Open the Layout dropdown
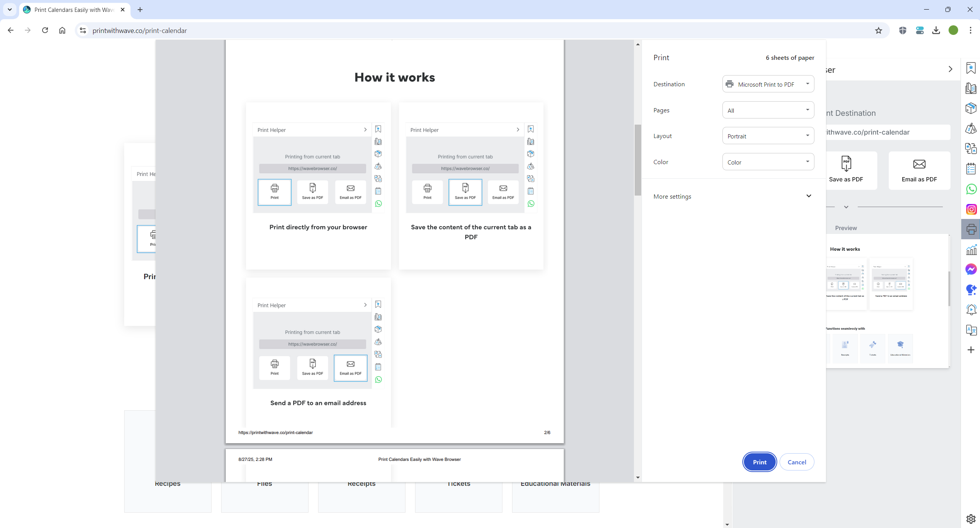Viewport: 980px width, 528px height. 768,136
